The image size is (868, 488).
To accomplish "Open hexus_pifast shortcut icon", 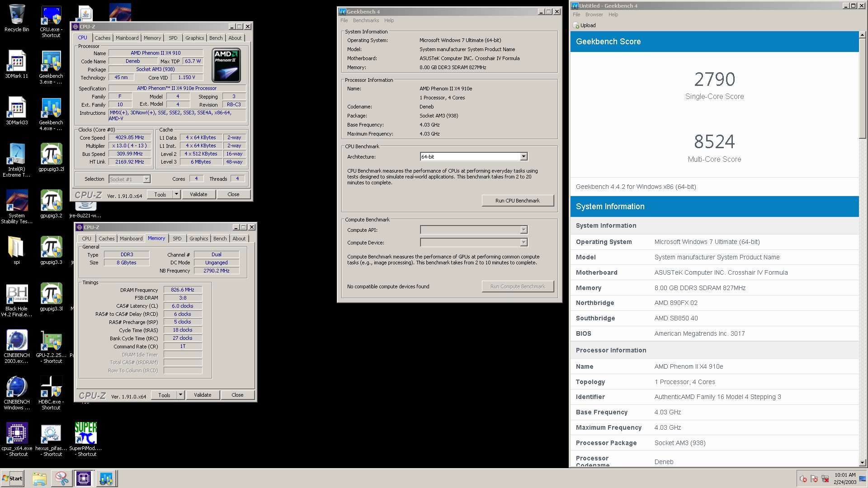I will click(51, 439).
